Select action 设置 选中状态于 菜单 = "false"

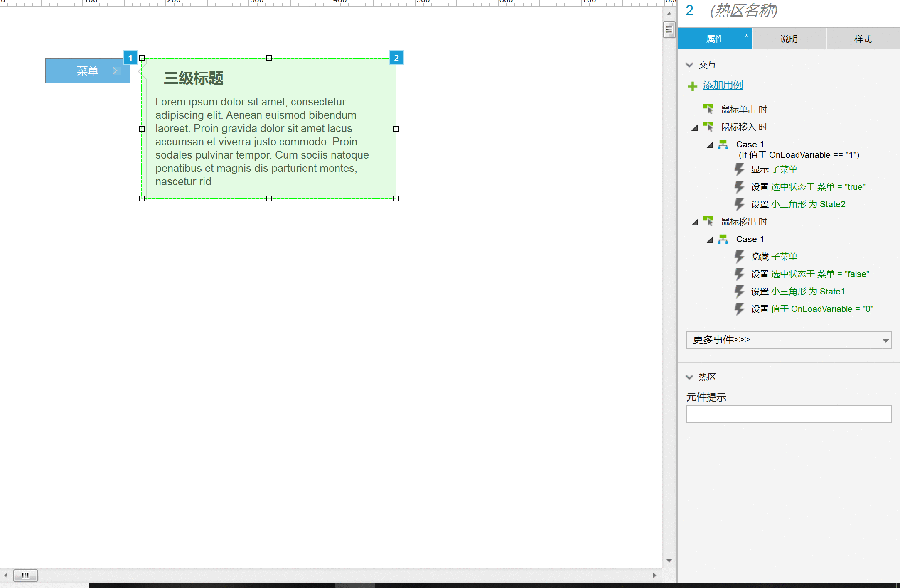coord(810,274)
